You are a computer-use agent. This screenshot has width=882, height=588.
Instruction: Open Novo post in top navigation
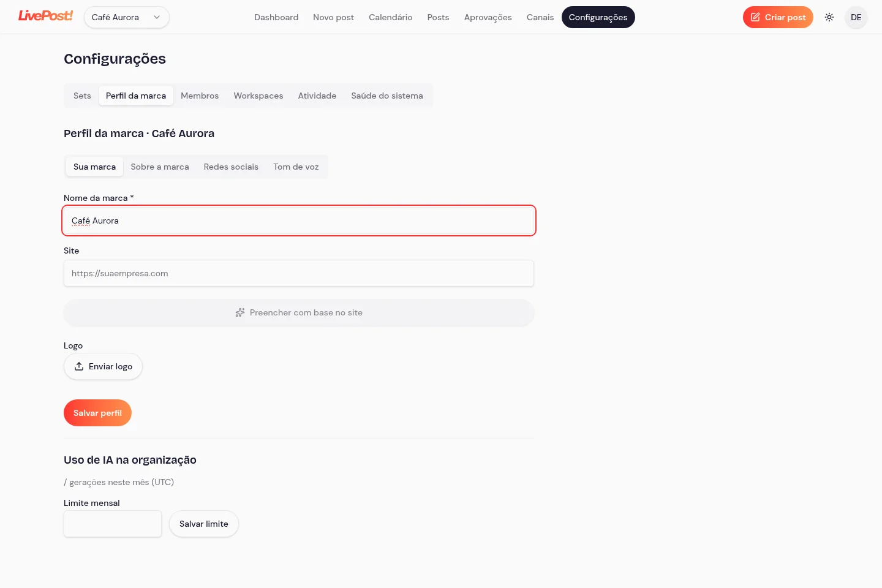[x=333, y=17]
